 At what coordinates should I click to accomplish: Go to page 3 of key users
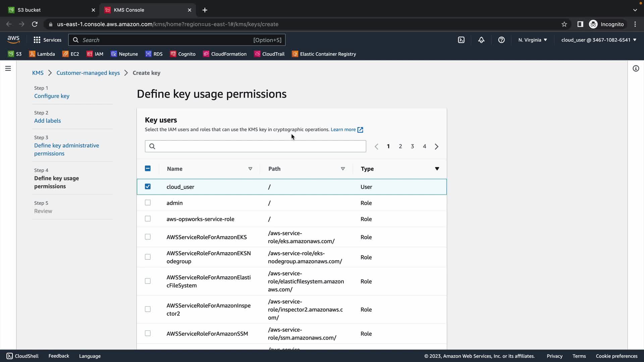pyautogui.click(x=412, y=146)
